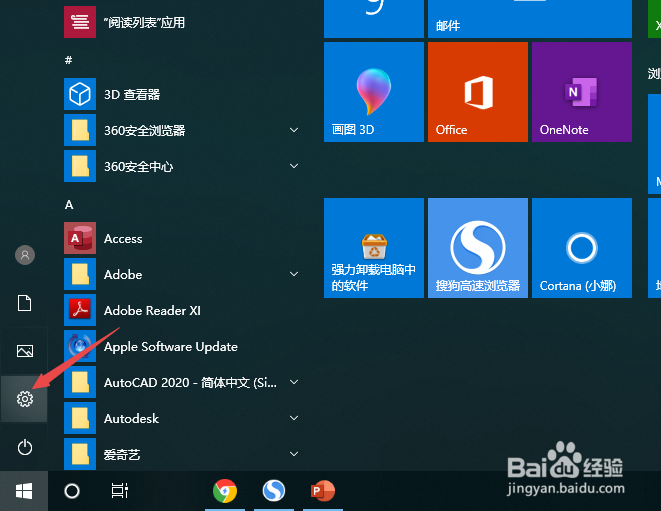Open the OneNote tile
661x511 pixels.
[582, 92]
